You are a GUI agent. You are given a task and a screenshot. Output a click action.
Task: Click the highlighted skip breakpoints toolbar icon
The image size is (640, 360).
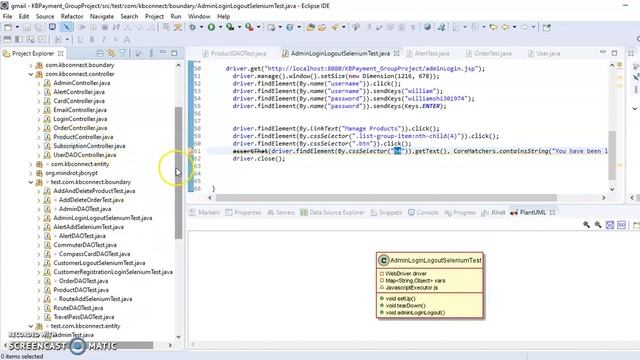tap(67, 27)
